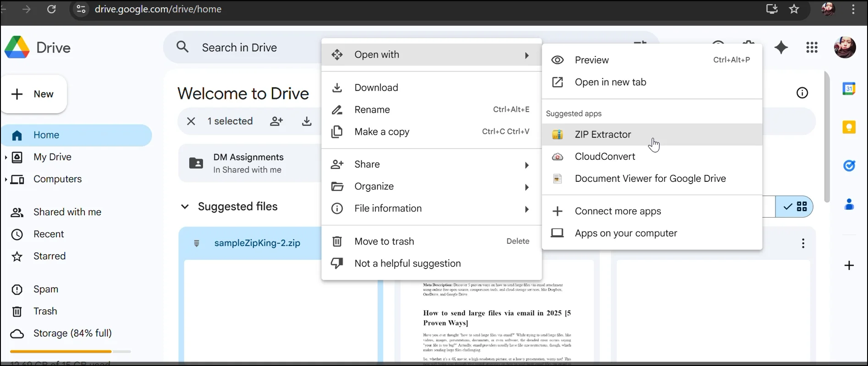Click Download in the context menu
The image size is (868, 366).
[x=431, y=87]
